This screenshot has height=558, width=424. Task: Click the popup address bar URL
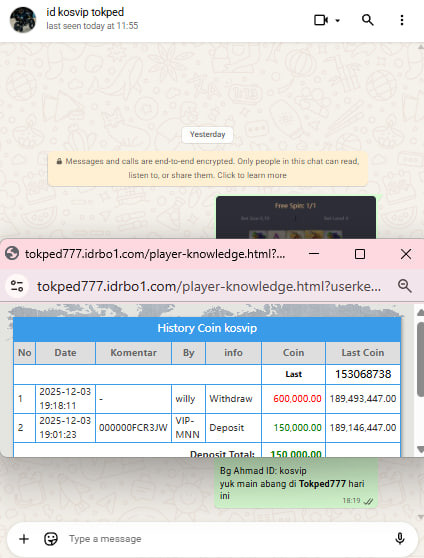coord(209,286)
